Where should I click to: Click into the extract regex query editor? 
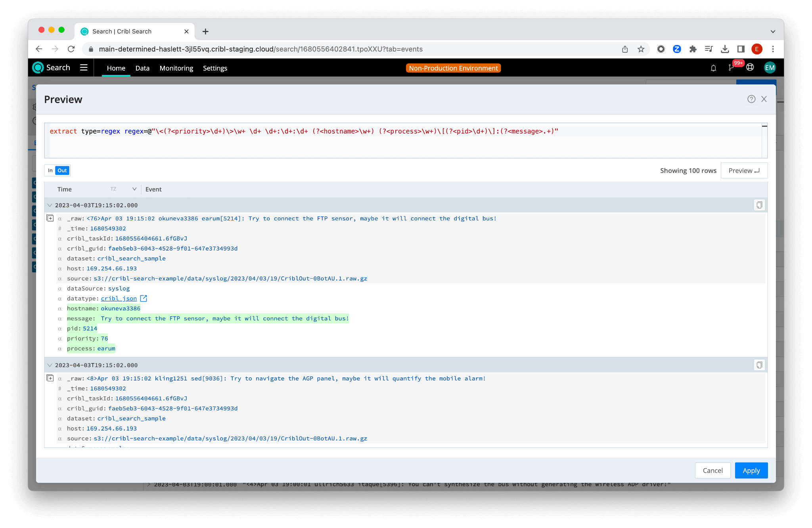(x=396, y=143)
